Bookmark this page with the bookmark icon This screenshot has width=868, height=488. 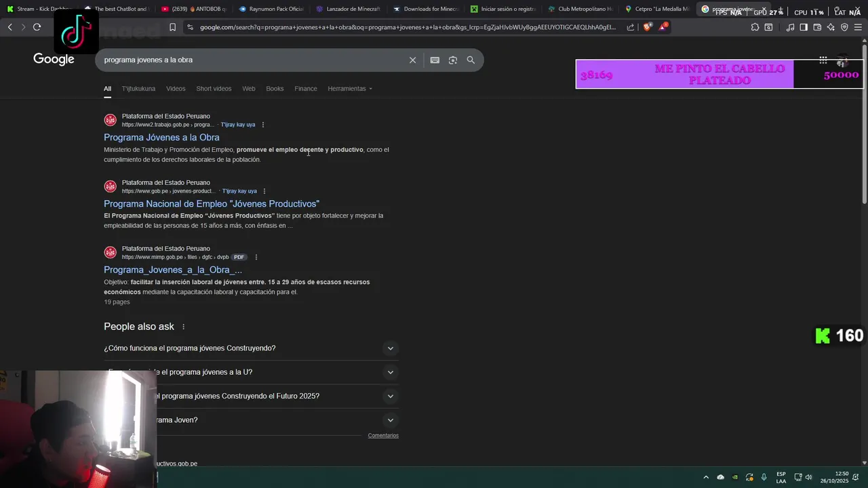pos(172,27)
